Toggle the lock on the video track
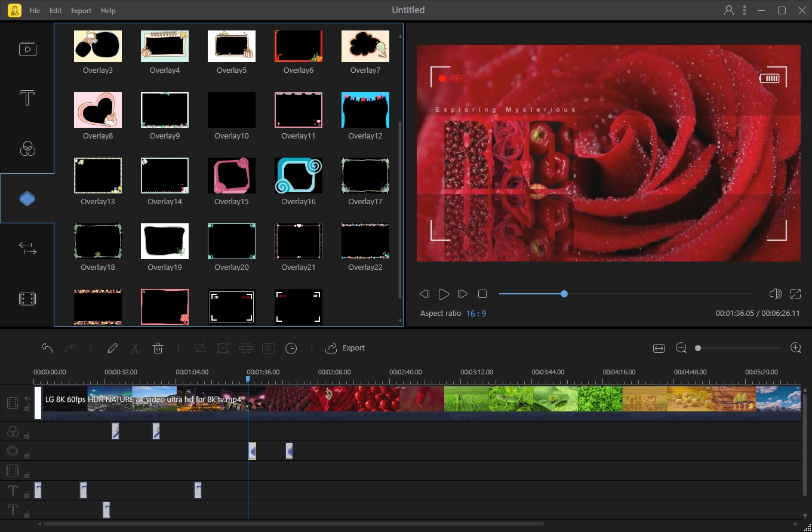Viewport: 812px width, 532px height. pos(27,408)
